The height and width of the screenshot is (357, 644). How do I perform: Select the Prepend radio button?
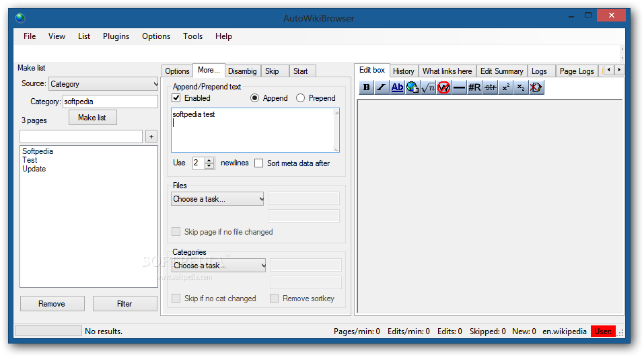[300, 98]
